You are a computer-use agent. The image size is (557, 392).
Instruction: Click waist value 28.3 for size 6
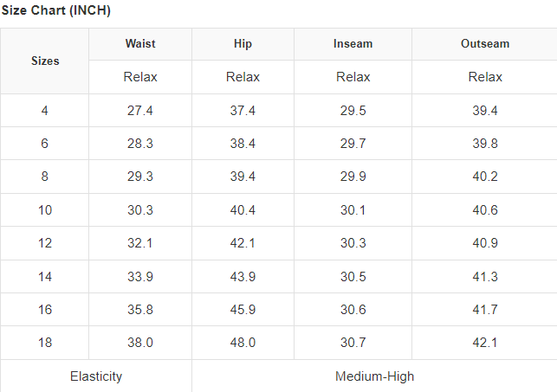click(140, 144)
